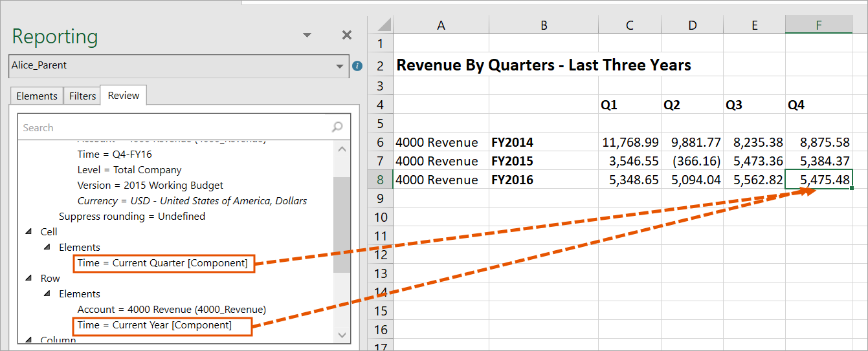Viewport: 868px width, 351px height.
Task: Select column F header
Action: [x=819, y=25]
